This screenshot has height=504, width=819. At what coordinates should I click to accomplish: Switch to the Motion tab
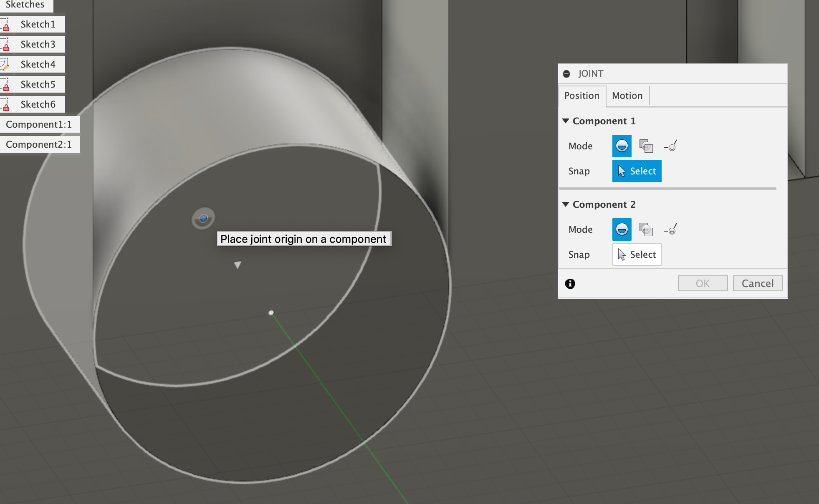click(627, 96)
